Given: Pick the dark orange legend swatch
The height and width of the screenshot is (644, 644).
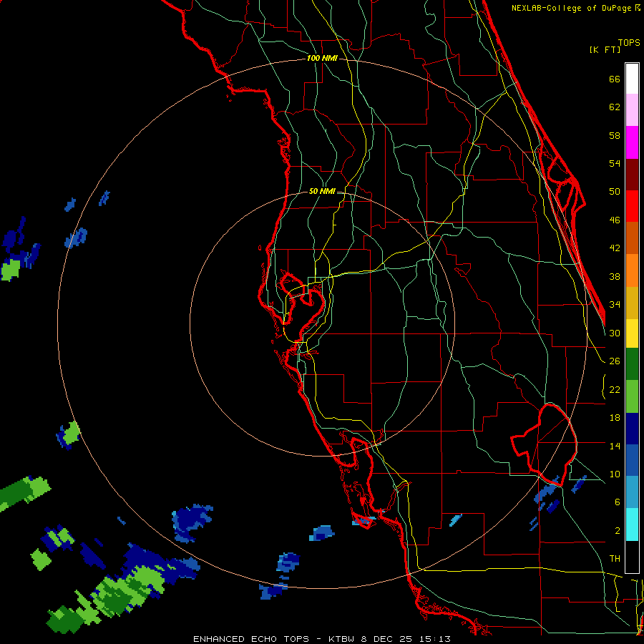Looking at the screenshot, I should (632, 238).
